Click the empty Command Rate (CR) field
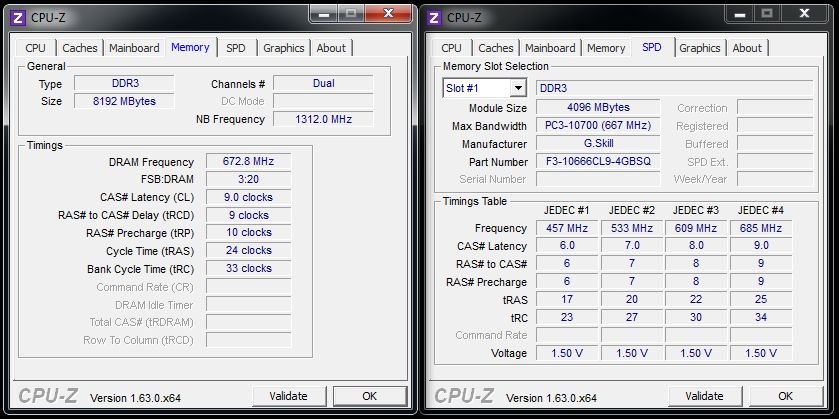Viewport: 839px width, 419px height. coord(248,286)
